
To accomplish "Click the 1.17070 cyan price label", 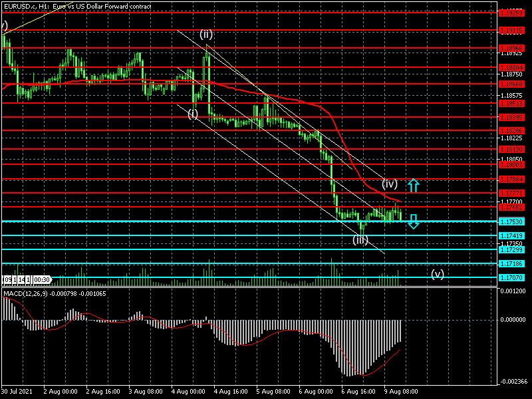I will [511, 277].
